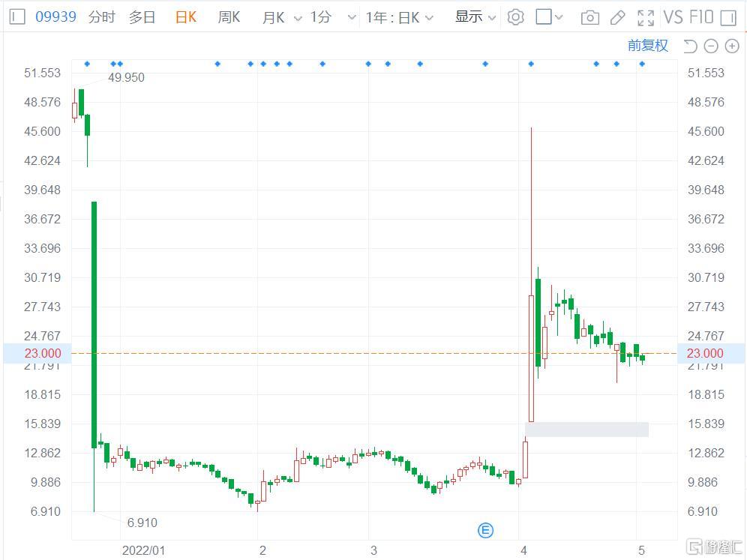Select the drawing pen tool

[617, 16]
